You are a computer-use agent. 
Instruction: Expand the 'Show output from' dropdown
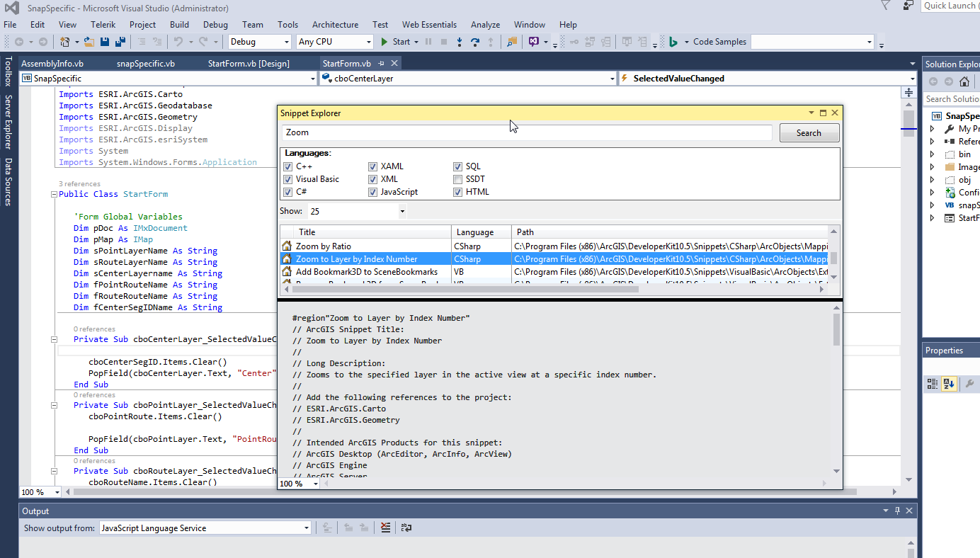tap(307, 528)
